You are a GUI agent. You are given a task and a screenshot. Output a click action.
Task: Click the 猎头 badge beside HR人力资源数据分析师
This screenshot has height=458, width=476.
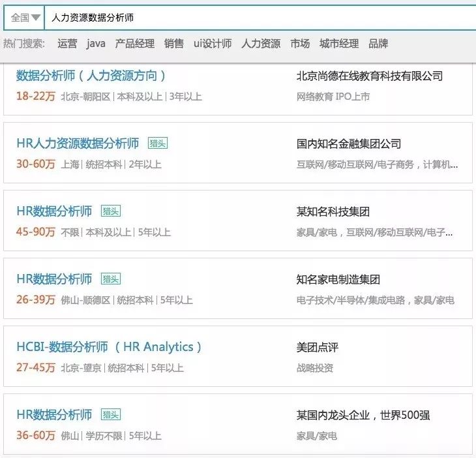coord(158,143)
